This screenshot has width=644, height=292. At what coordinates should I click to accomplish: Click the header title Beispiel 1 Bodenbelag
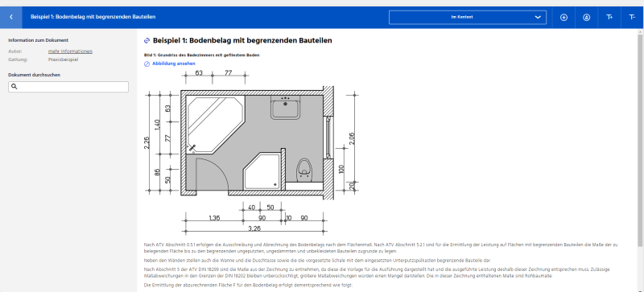(x=93, y=17)
